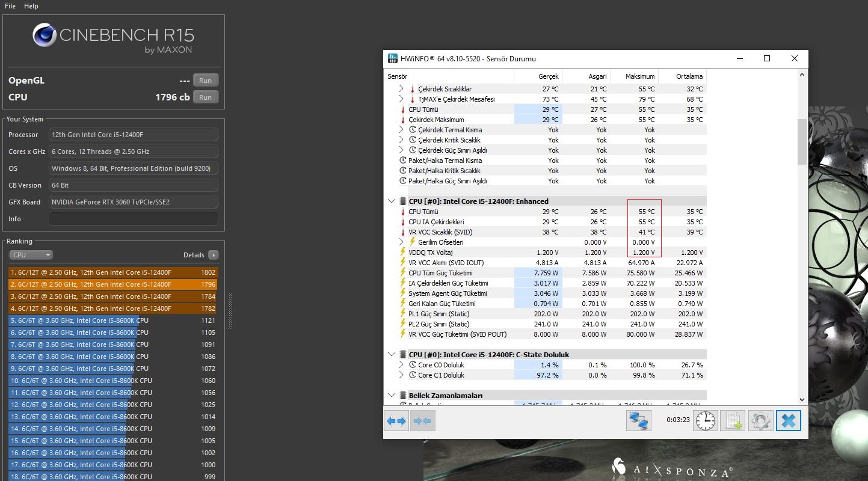The width and height of the screenshot is (868, 481).
Task: Click the HWiNFO vertical scrollbar thumb
Action: (x=802, y=141)
